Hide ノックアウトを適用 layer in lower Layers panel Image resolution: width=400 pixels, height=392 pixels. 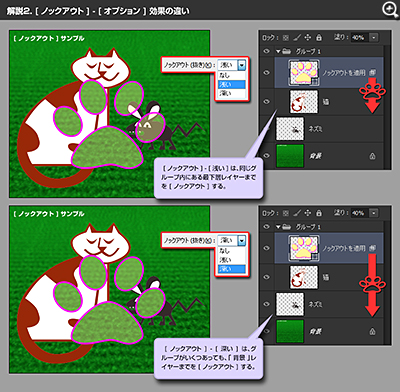click(x=266, y=248)
